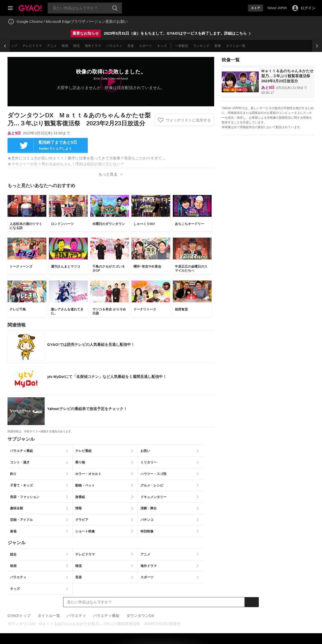Expand description with もっと見る chevron
The width and height of the screenshot is (322, 644).
[111, 174]
